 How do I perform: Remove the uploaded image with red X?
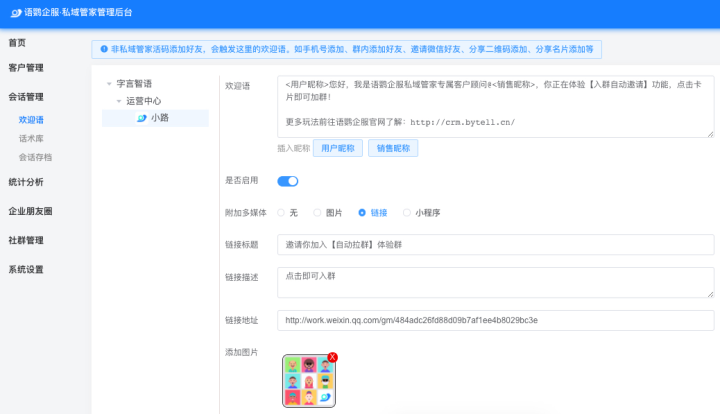(332, 357)
